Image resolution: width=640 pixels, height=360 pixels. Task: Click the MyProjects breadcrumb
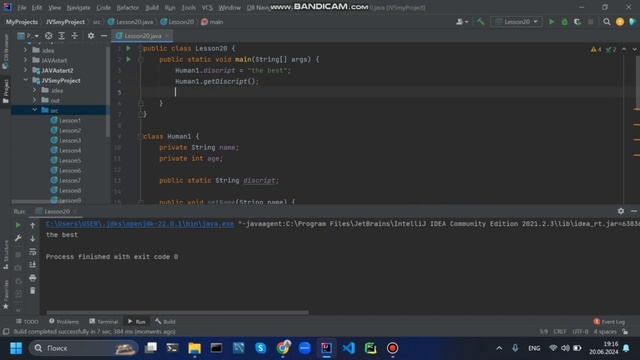tap(22, 22)
